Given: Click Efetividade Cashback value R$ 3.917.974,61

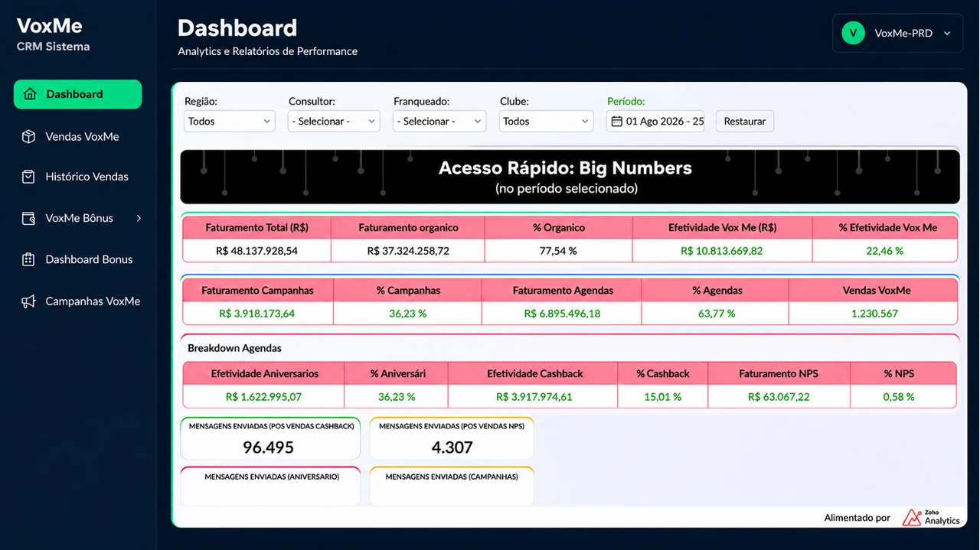Looking at the screenshot, I should [x=534, y=397].
